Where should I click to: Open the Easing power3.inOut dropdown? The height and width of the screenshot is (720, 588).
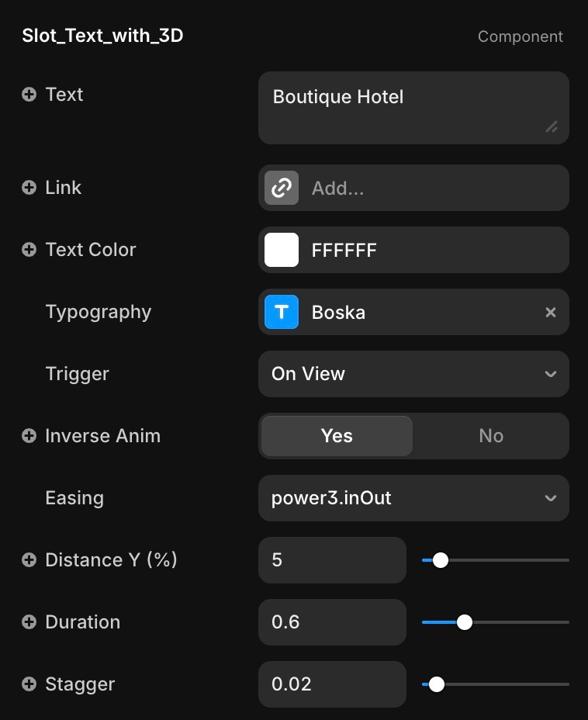pyautogui.click(x=413, y=498)
